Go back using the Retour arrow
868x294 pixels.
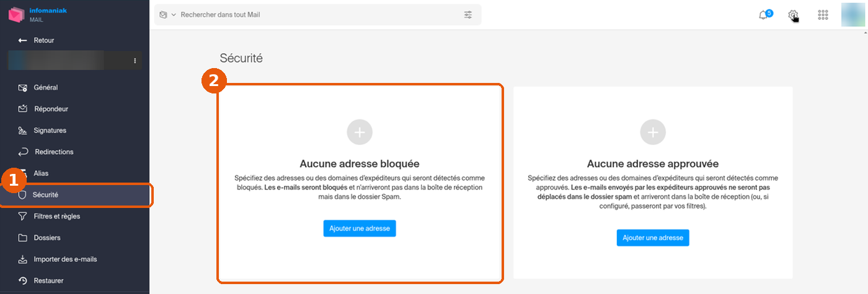tap(23, 40)
